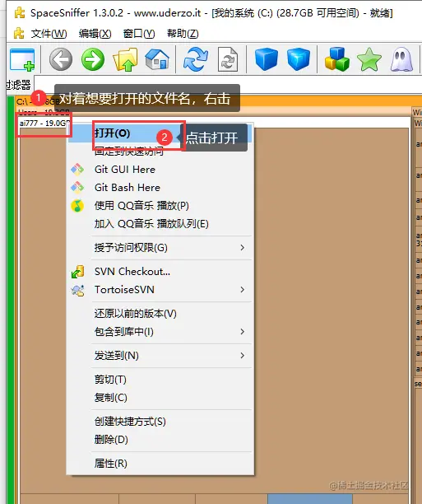Click the QQ Music play icon
Screen dimensions: 422x504
coord(77,206)
